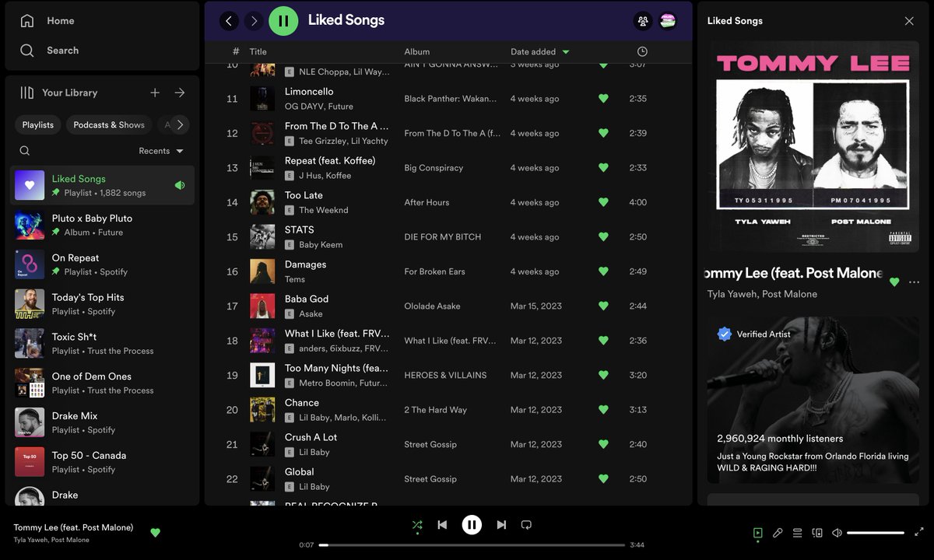This screenshot has width=934, height=560.
Task: Close the Liked Songs now-playing panel
Action: [909, 21]
